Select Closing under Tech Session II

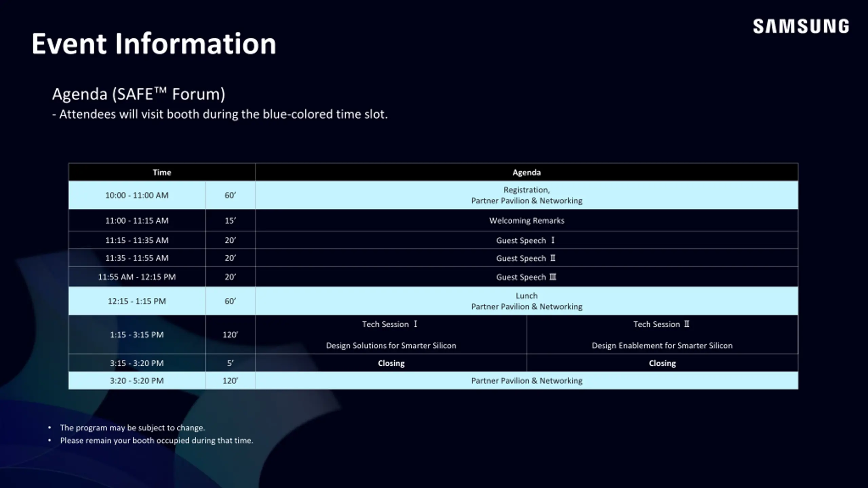click(662, 363)
